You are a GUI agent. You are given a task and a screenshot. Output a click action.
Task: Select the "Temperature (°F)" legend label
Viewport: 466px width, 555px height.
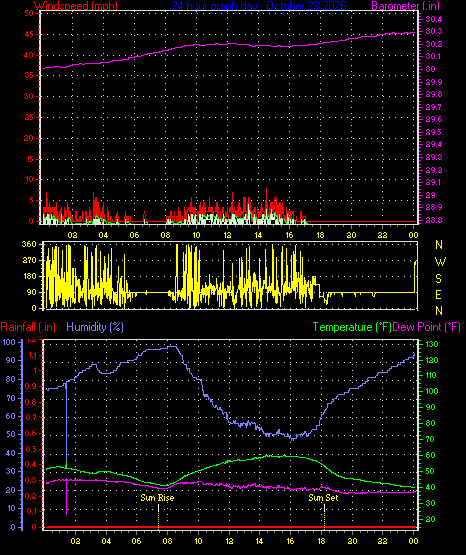click(x=352, y=327)
